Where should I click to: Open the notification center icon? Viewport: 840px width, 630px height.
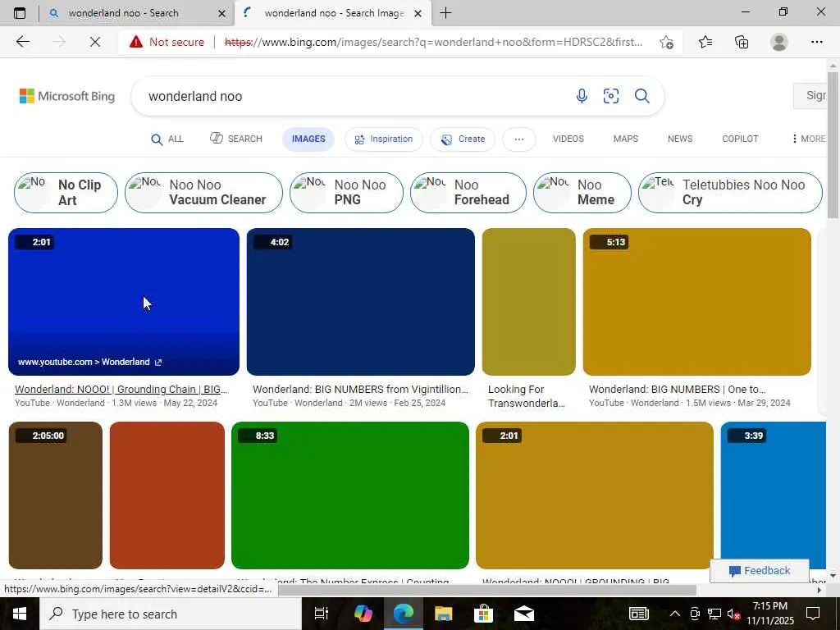coord(813,614)
